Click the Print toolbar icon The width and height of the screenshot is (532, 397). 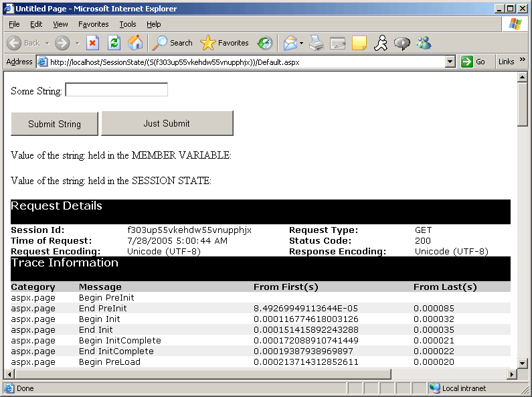[x=317, y=43]
